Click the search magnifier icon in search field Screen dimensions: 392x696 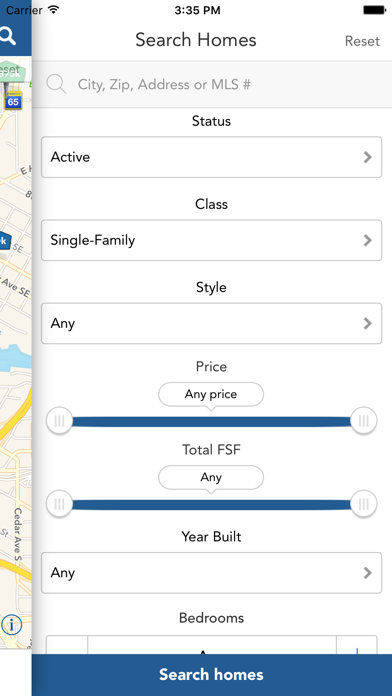pos(56,84)
